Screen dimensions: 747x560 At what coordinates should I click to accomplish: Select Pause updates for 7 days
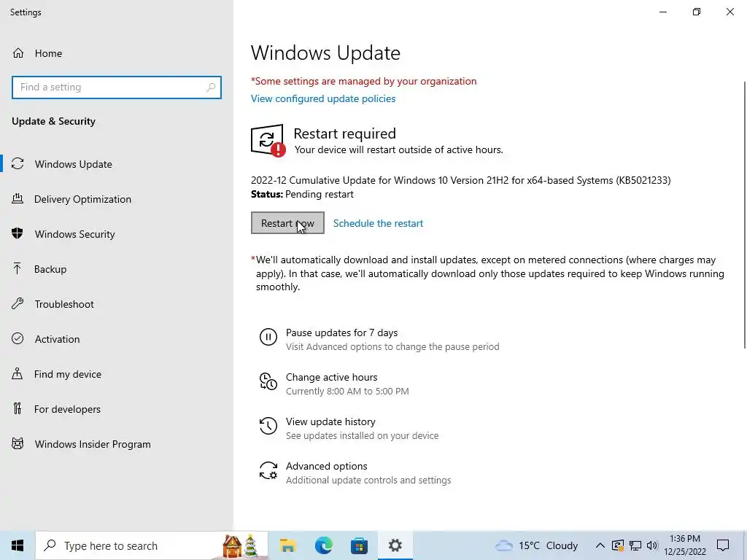(x=379, y=339)
